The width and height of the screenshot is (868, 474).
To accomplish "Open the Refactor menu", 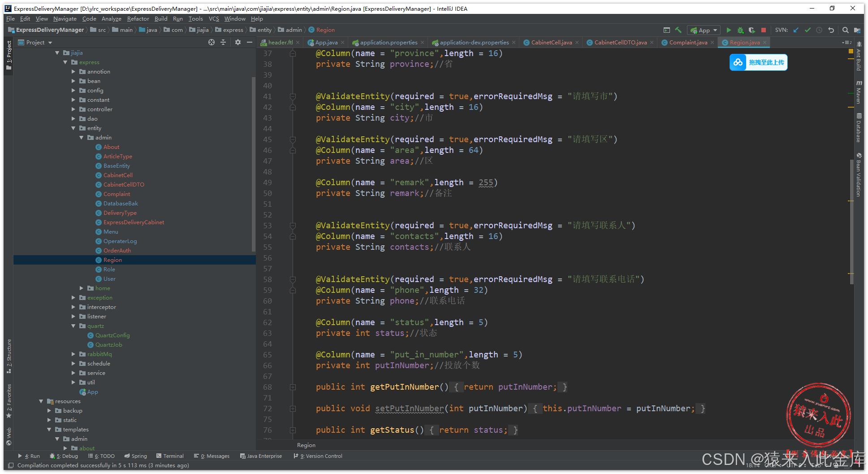I will tap(138, 19).
